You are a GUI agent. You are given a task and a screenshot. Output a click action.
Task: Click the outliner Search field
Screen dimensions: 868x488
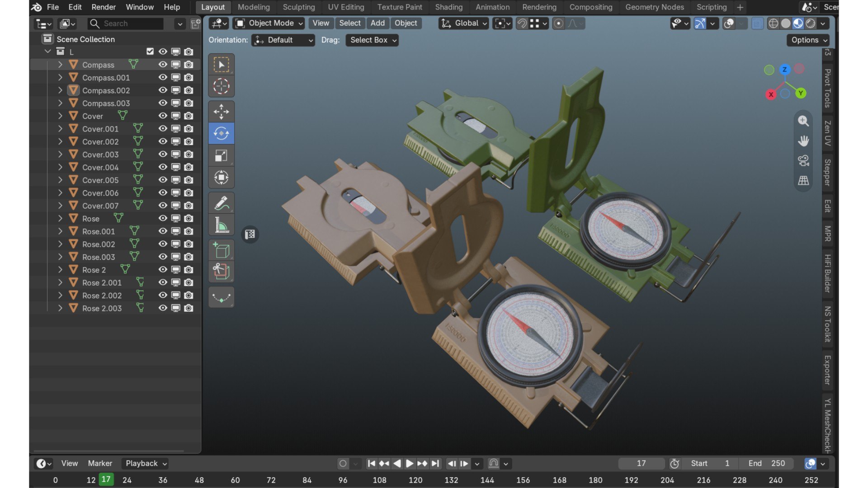point(126,23)
